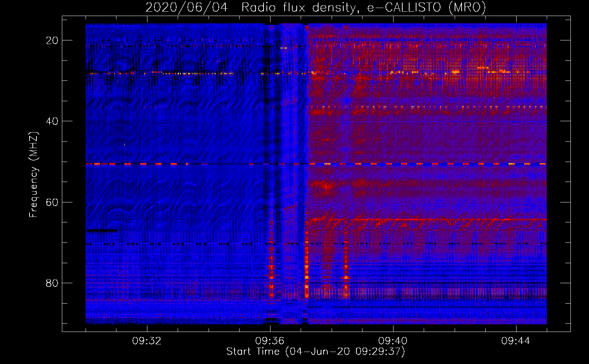Click the 20 MHz frequency tick label
589x364 pixels.
(x=52, y=40)
